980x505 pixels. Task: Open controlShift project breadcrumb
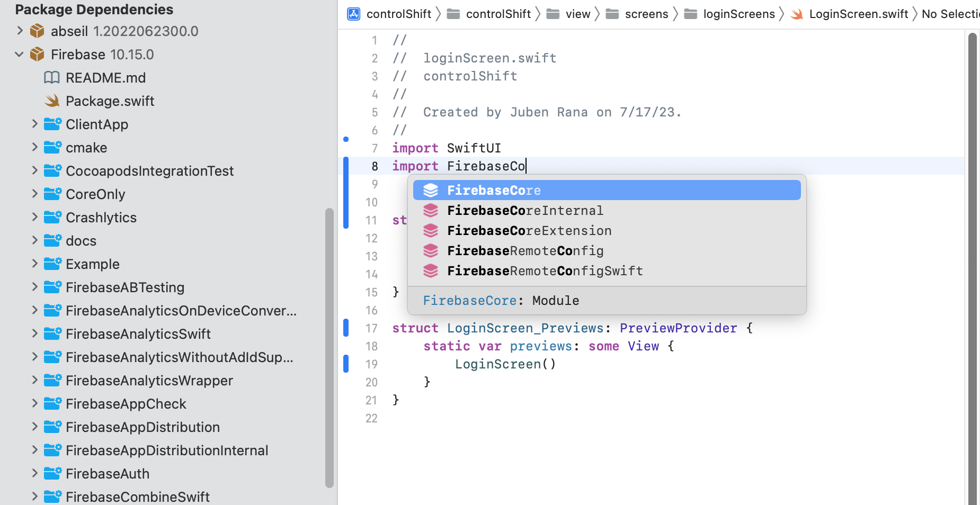pyautogui.click(x=389, y=14)
